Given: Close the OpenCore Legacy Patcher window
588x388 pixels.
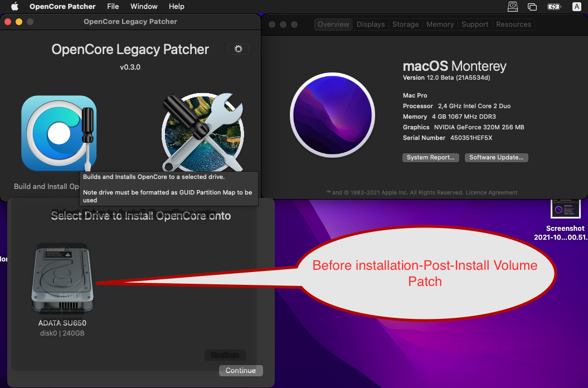Looking at the screenshot, I should pyautogui.click(x=7, y=22).
